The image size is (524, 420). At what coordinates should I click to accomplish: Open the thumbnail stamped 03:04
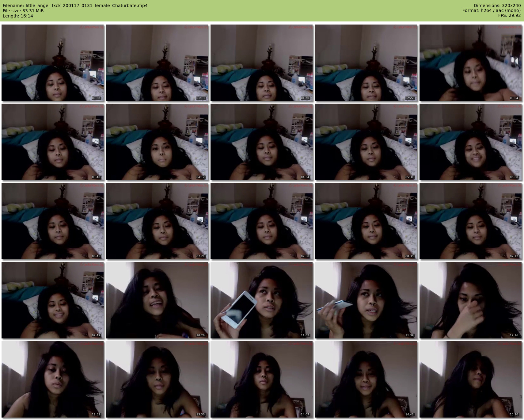click(x=470, y=63)
